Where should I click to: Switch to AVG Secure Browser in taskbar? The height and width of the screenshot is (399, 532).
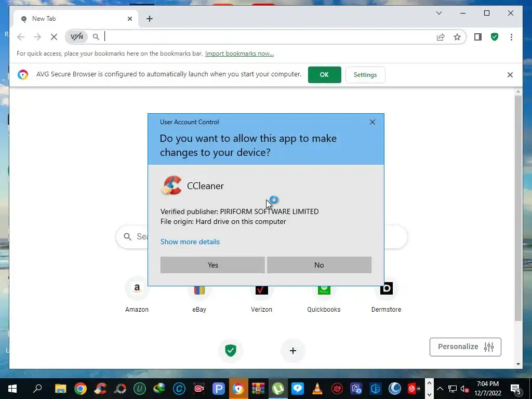coord(238,389)
